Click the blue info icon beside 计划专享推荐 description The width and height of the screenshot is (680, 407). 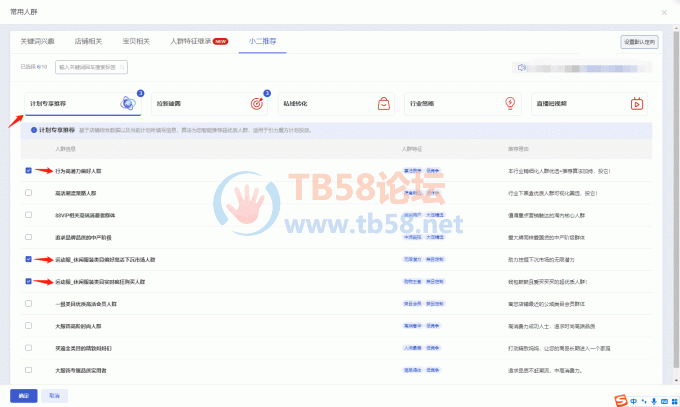(34, 130)
